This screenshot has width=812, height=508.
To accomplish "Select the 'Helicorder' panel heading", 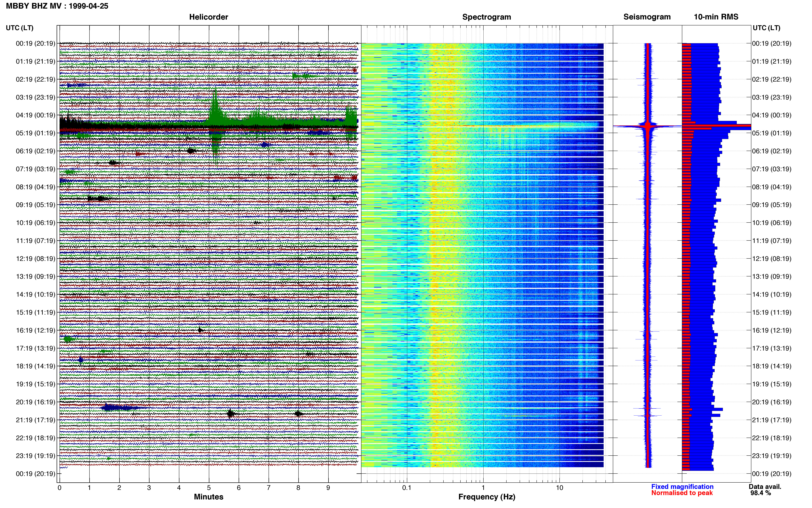I will pyautogui.click(x=209, y=17).
